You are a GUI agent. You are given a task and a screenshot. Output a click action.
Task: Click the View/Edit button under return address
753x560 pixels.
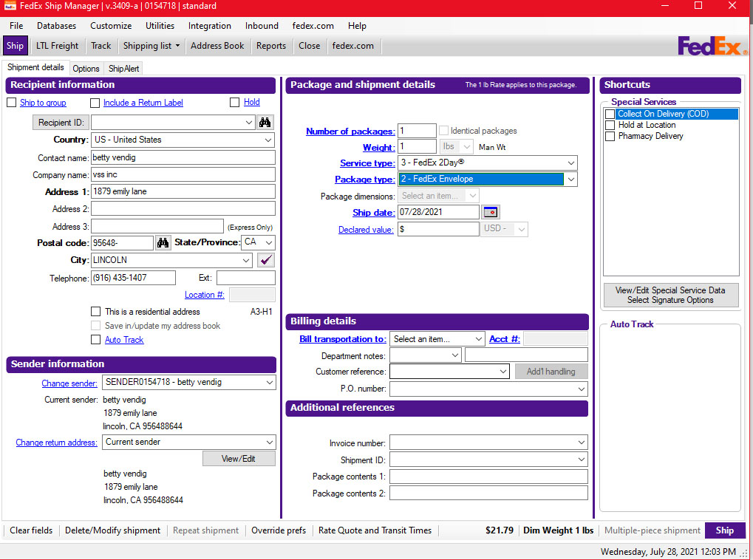[239, 459]
